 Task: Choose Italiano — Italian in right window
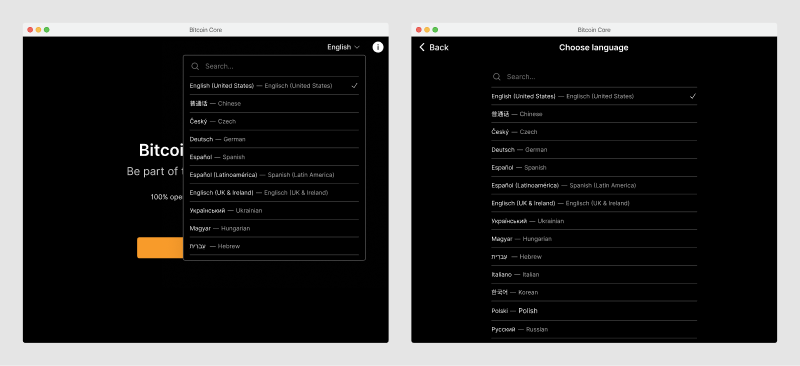click(x=594, y=275)
